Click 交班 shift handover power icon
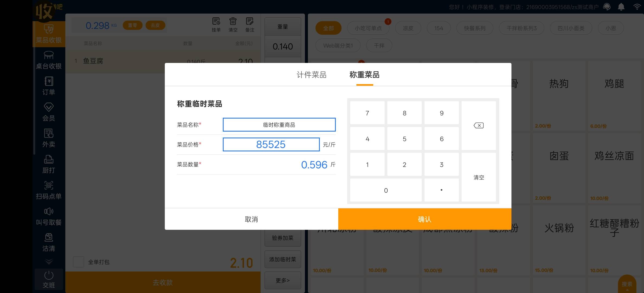 coord(49,279)
